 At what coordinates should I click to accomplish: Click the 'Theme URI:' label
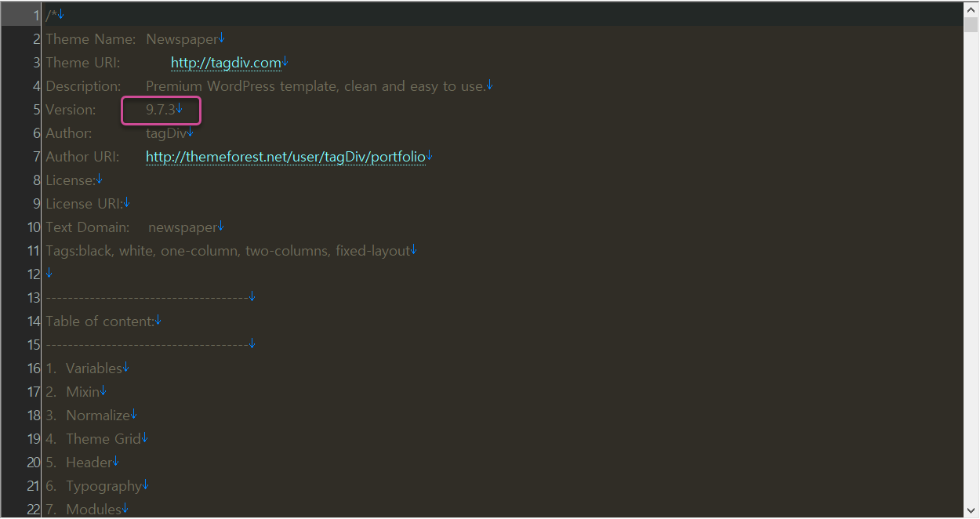click(x=83, y=63)
